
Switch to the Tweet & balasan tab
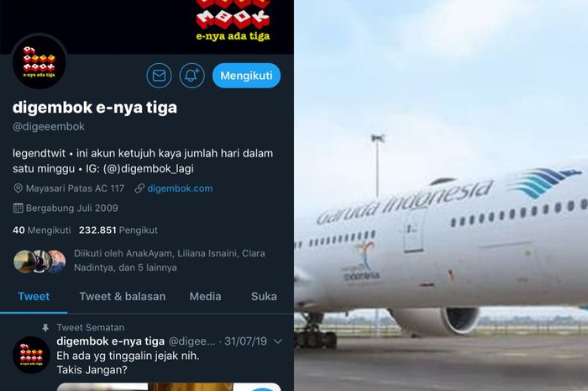123,297
